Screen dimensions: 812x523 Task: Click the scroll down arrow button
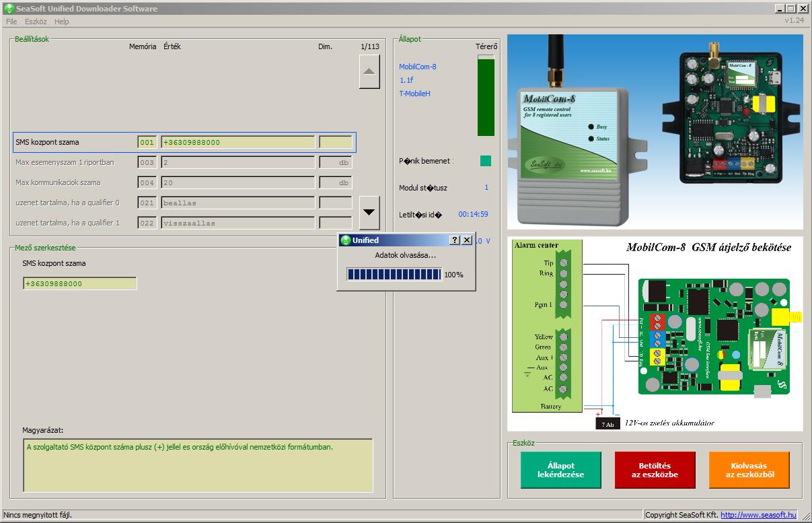pyautogui.click(x=369, y=212)
